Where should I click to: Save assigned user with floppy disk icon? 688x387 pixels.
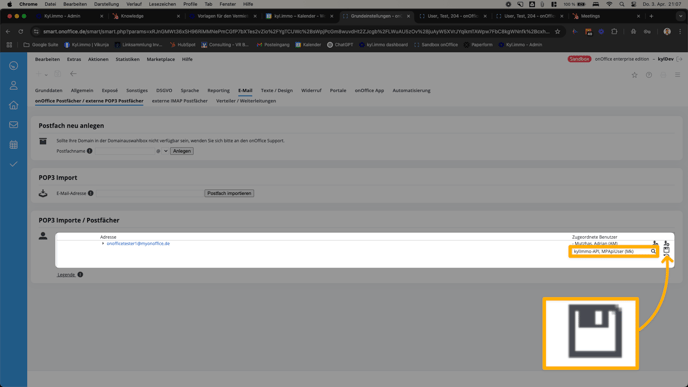666,250
